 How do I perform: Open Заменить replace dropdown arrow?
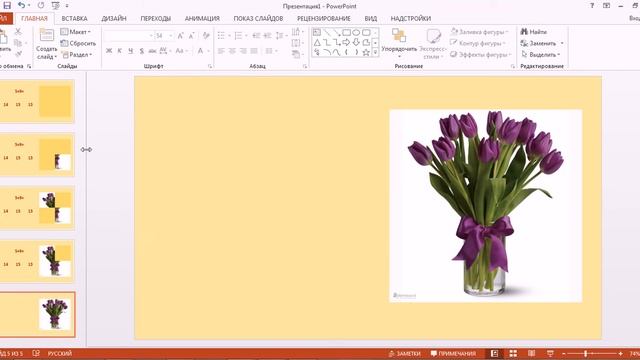[x=562, y=43]
